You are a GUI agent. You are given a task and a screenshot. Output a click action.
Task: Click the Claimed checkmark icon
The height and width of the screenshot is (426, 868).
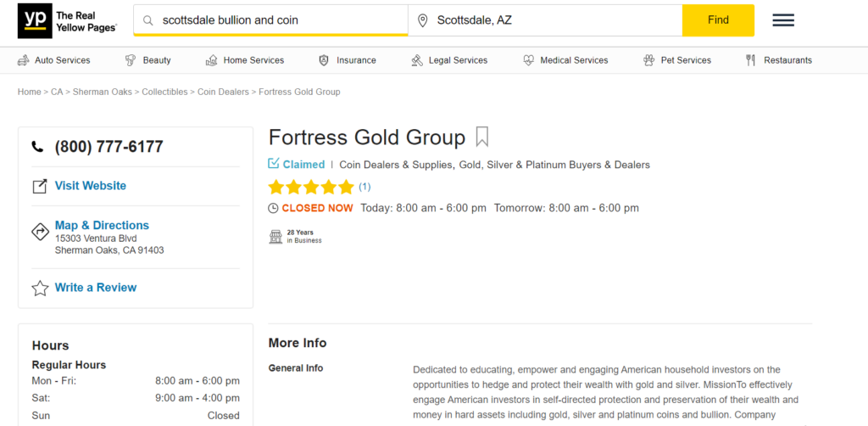(x=274, y=164)
